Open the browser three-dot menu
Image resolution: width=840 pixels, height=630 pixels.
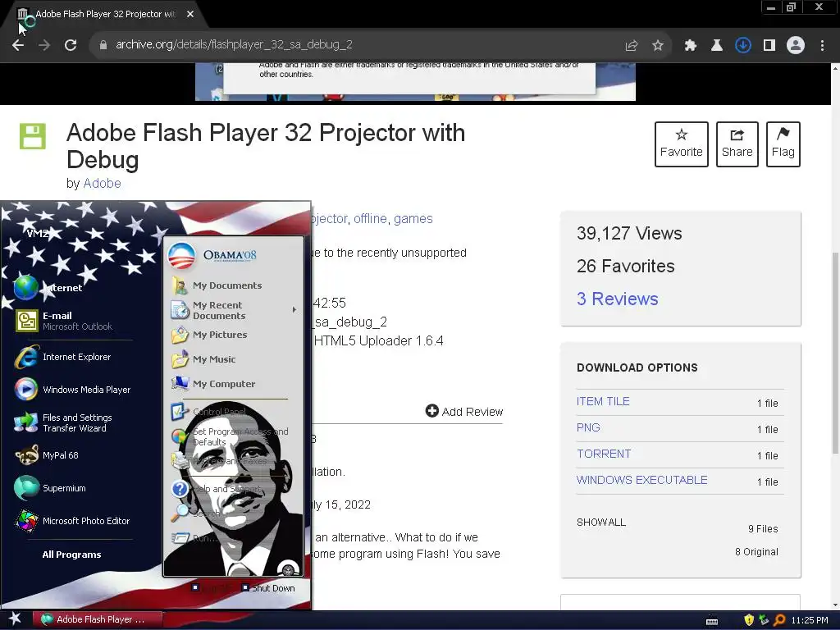click(822, 45)
